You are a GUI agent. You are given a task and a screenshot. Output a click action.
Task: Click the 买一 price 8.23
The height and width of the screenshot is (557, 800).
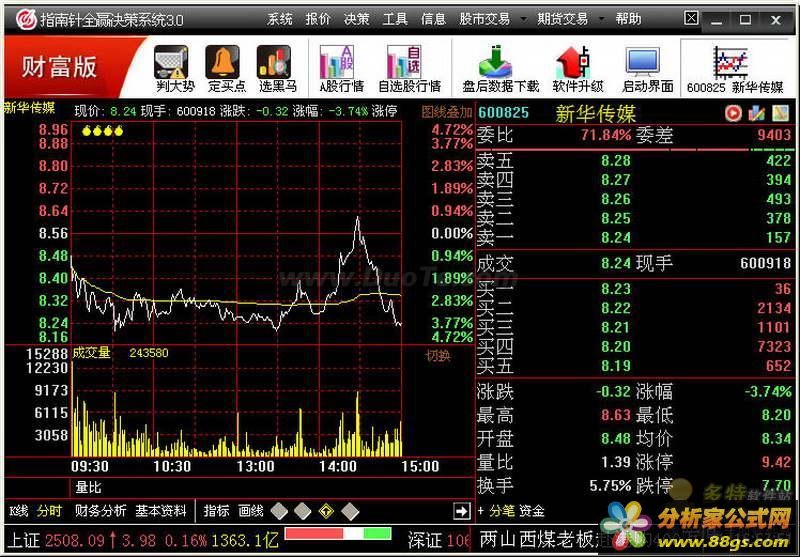[x=615, y=289]
